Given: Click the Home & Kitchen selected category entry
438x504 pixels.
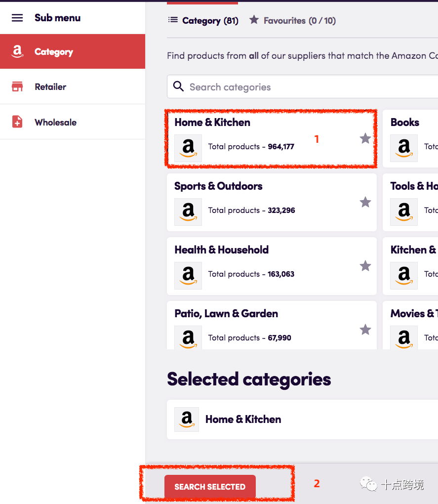Looking at the screenshot, I should click(x=243, y=420).
